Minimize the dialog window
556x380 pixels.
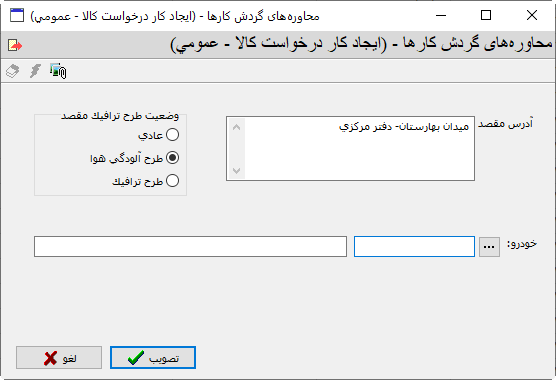(441, 15)
